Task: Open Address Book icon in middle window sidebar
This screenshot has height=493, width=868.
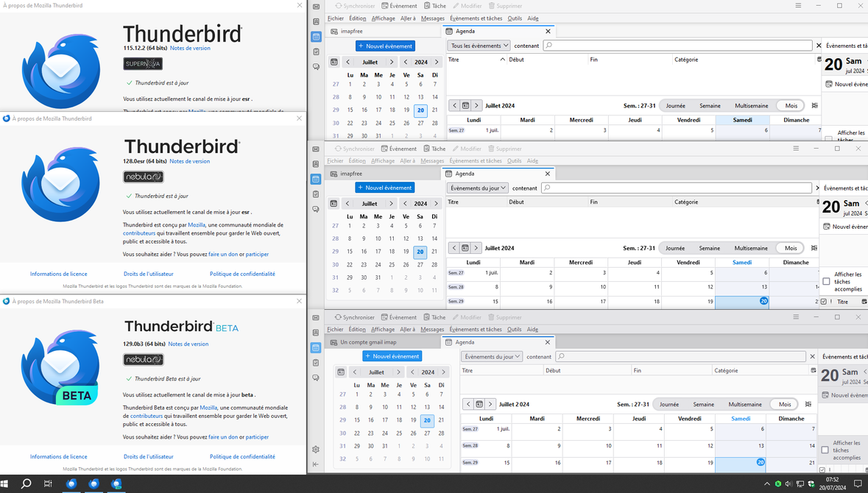Action: click(316, 164)
